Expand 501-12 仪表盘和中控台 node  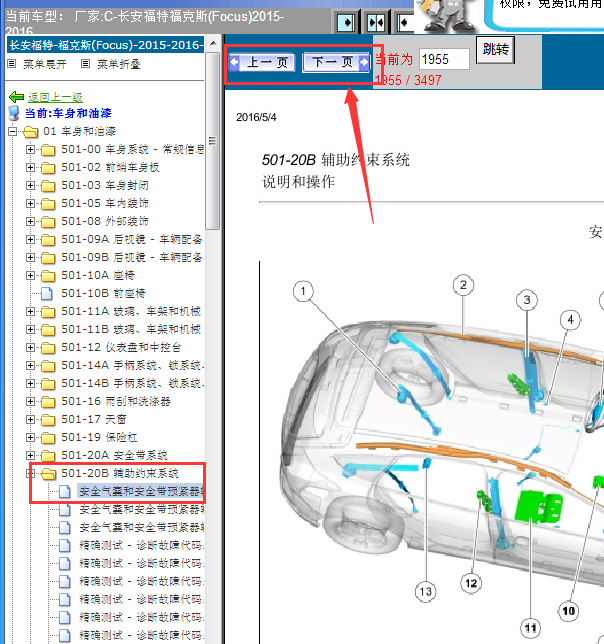(30, 347)
